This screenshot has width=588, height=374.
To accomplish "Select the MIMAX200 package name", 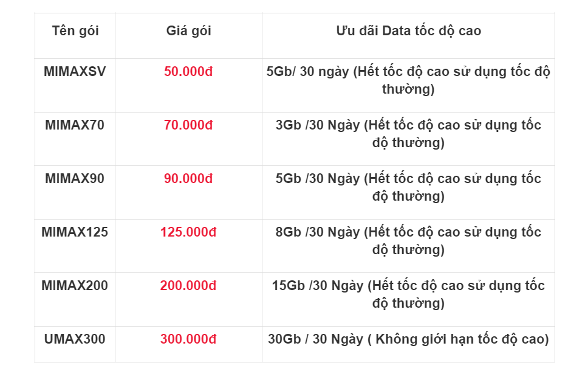I will point(75,286).
